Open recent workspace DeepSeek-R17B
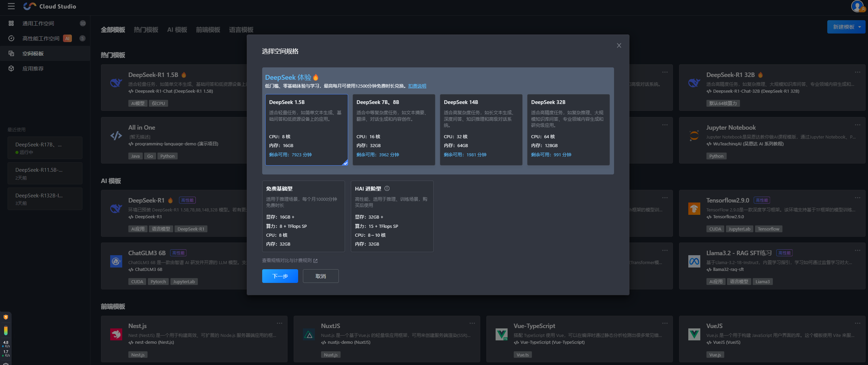 (45, 148)
